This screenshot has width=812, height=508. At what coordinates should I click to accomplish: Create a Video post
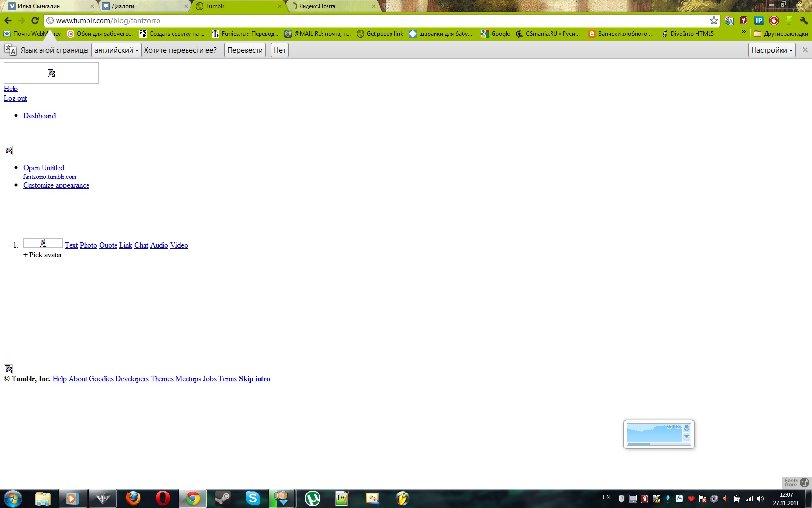pyautogui.click(x=179, y=245)
